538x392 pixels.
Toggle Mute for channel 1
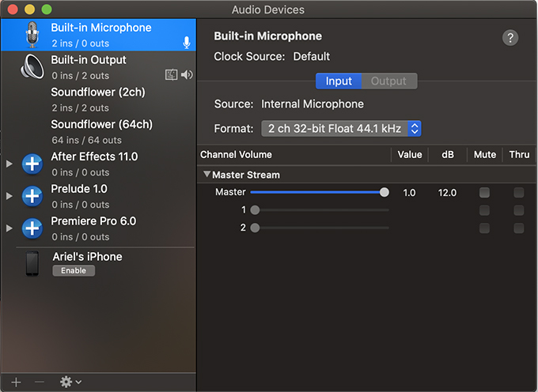[484, 210]
